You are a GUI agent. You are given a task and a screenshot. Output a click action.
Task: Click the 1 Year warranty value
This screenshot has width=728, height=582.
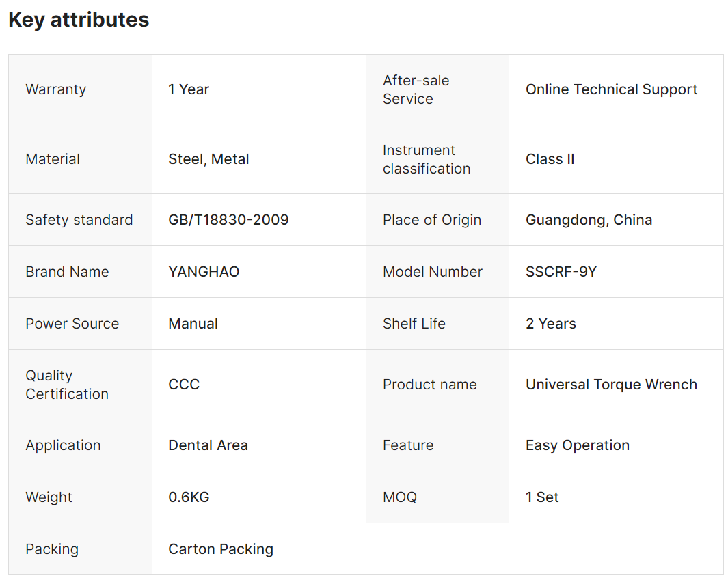coord(189,89)
